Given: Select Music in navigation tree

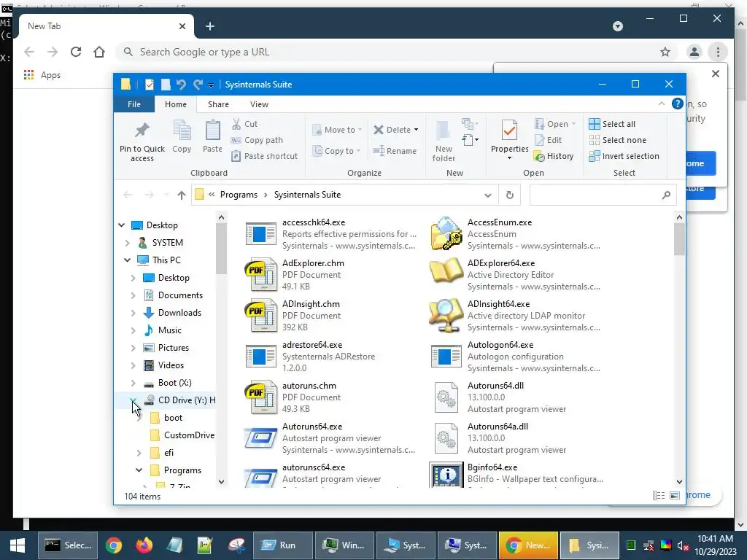Looking at the screenshot, I should tap(163, 330).
